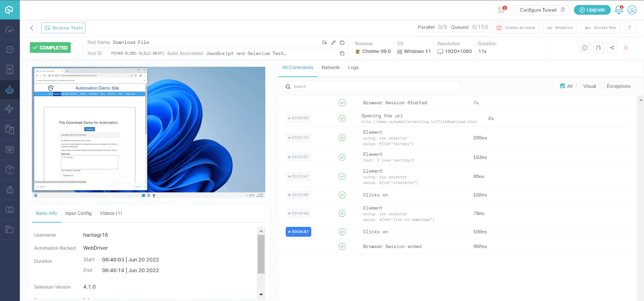Click the Basic Info panel scrollbar thumb

point(261,254)
